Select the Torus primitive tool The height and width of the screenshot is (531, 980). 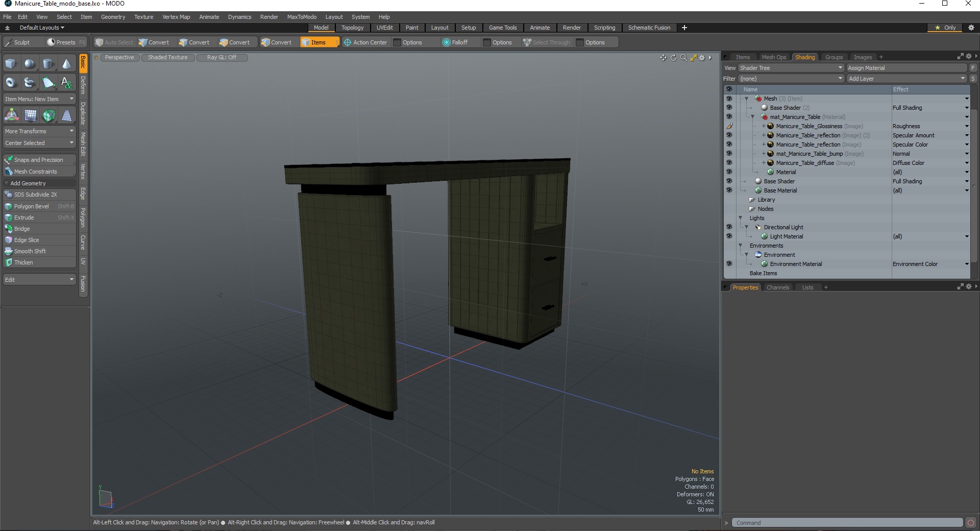[x=11, y=82]
